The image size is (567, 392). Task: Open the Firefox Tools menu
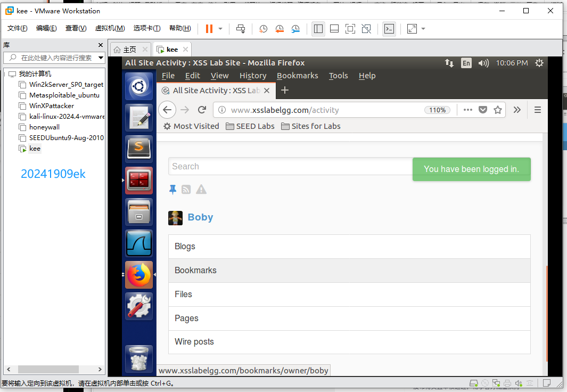coord(338,76)
